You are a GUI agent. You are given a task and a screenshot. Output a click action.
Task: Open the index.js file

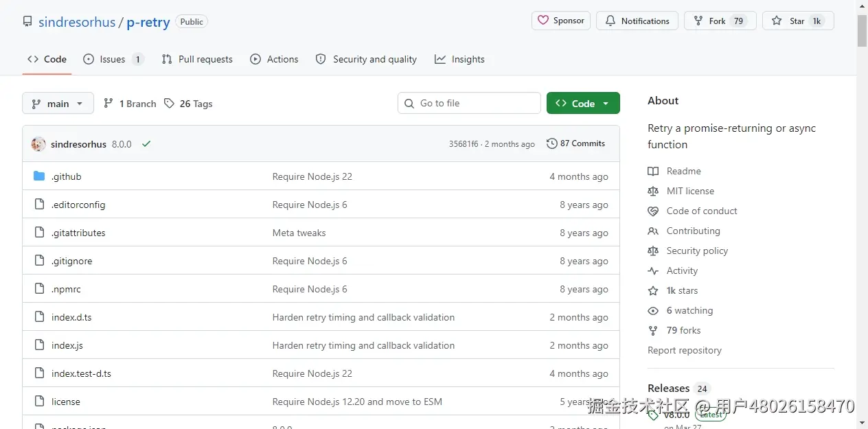67,345
